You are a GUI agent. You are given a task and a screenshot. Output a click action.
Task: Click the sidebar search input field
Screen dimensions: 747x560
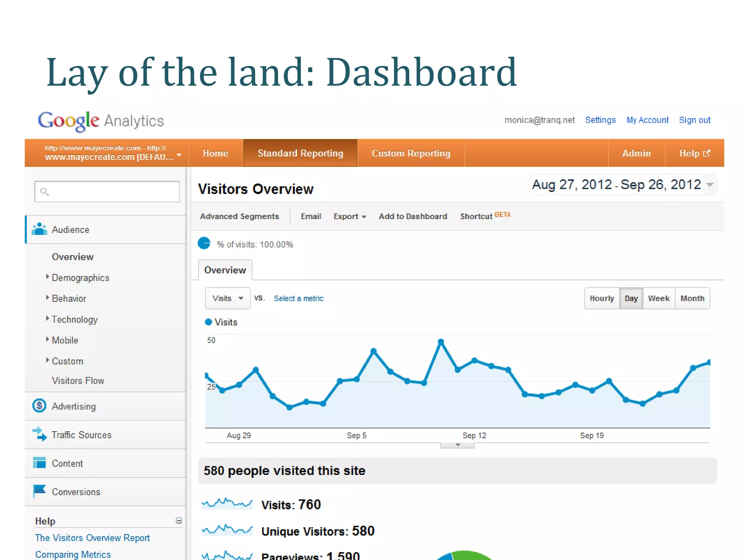click(x=107, y=191)
